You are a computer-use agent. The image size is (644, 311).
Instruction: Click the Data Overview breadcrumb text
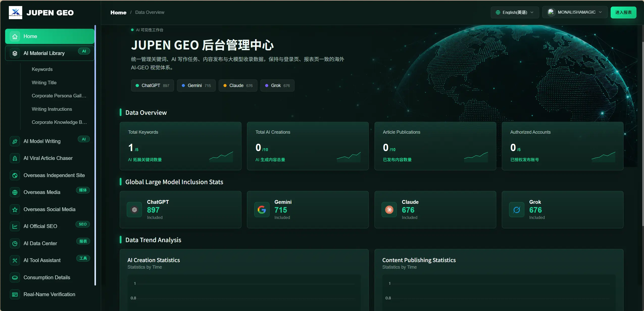pos(150,12)
